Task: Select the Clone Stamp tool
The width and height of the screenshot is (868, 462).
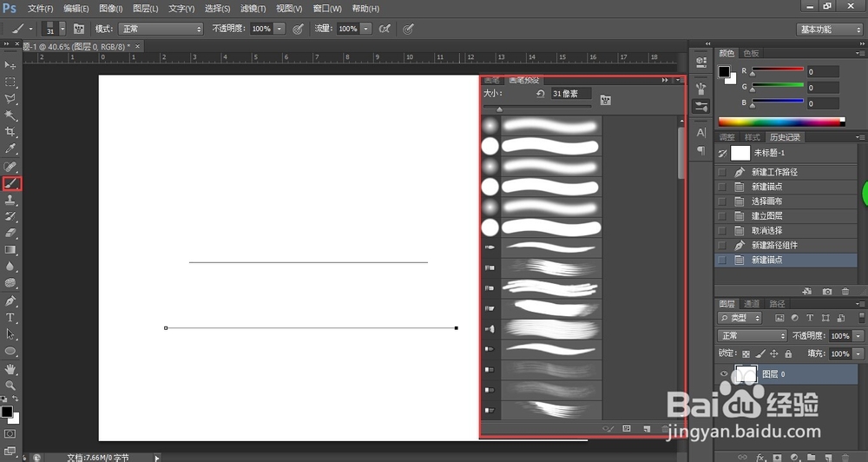Action: coord(10,200)
